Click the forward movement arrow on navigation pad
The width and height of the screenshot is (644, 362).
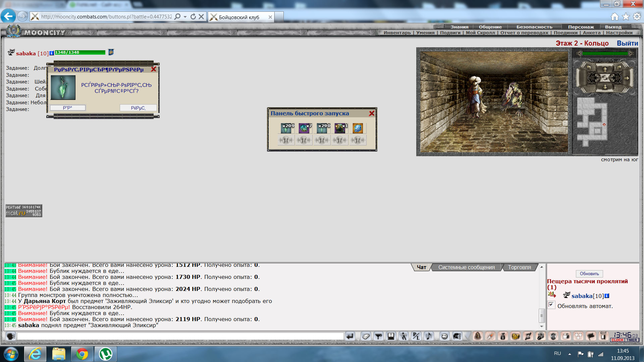tap(605, 69)
